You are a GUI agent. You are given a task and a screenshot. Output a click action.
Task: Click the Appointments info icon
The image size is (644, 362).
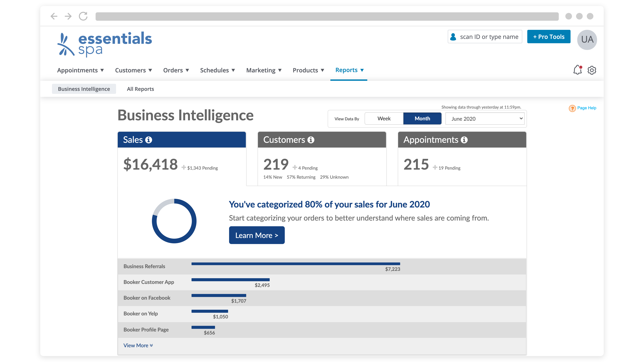[x=464, y=140]
